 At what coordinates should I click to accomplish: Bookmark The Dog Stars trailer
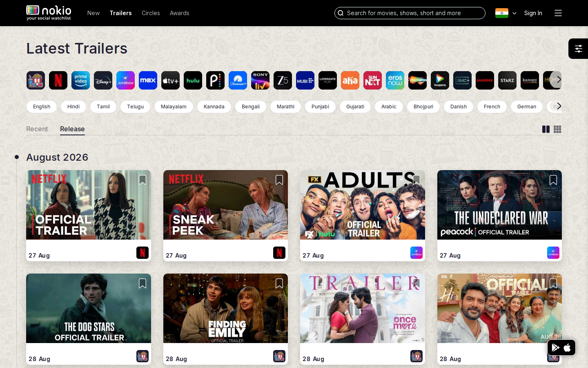pos(143,283)
